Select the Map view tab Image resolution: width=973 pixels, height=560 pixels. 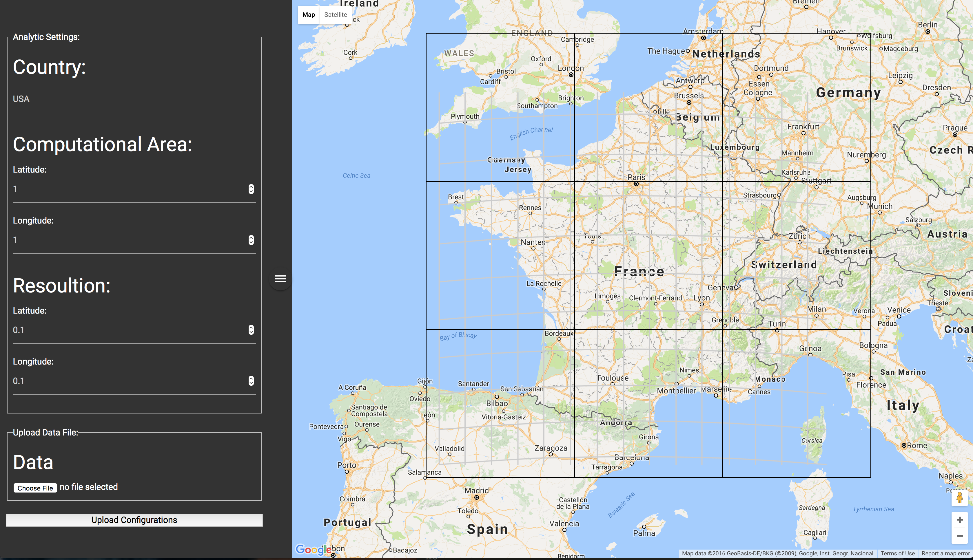pos(308,14)
